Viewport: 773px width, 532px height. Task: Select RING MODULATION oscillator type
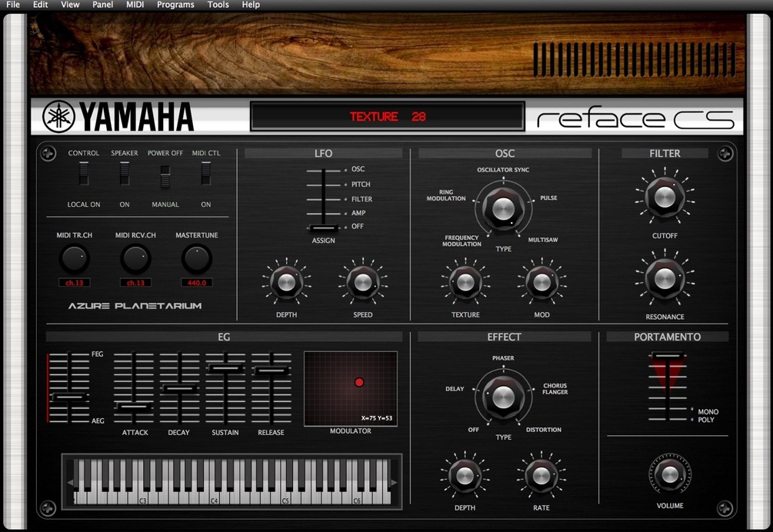pyautogui.click(x=446, y=195)
